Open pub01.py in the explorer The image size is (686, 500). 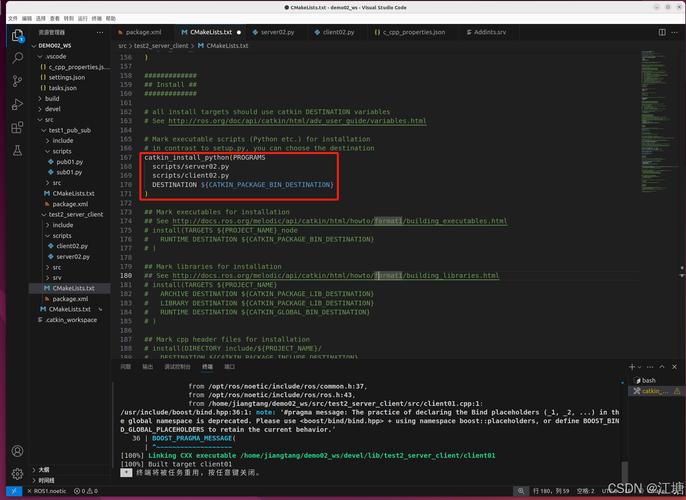coord(70,162)
